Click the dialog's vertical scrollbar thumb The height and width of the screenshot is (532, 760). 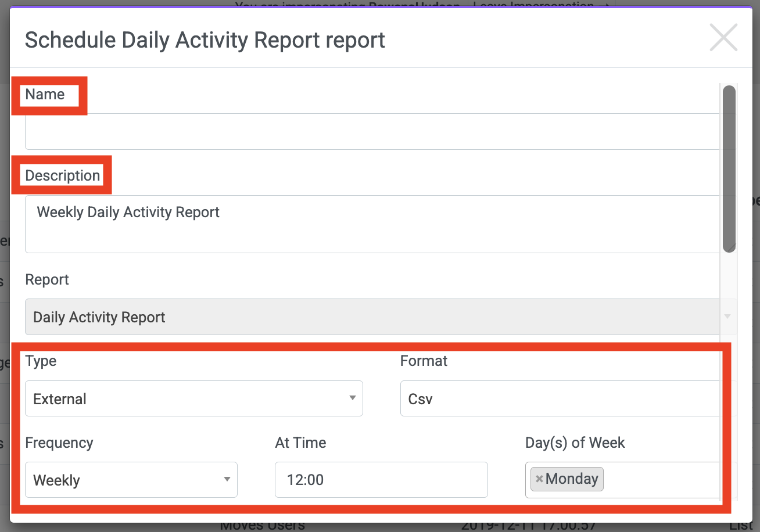(x=729, y=168)
